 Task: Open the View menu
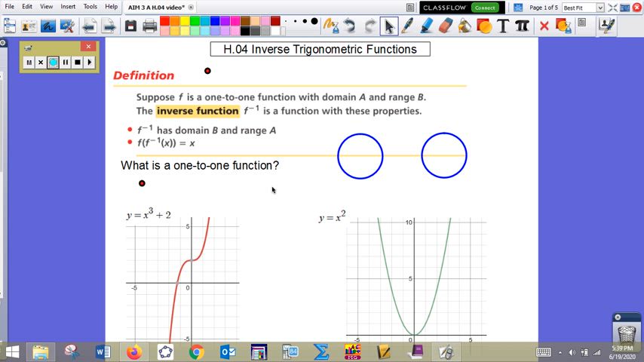point(47,7)
